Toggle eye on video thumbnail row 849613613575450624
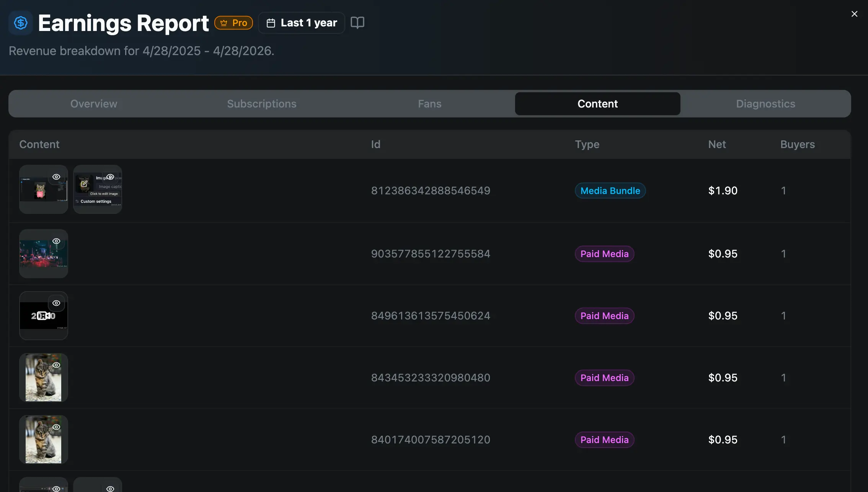Viewport: 868px width, 492px height. pos(56,303)
